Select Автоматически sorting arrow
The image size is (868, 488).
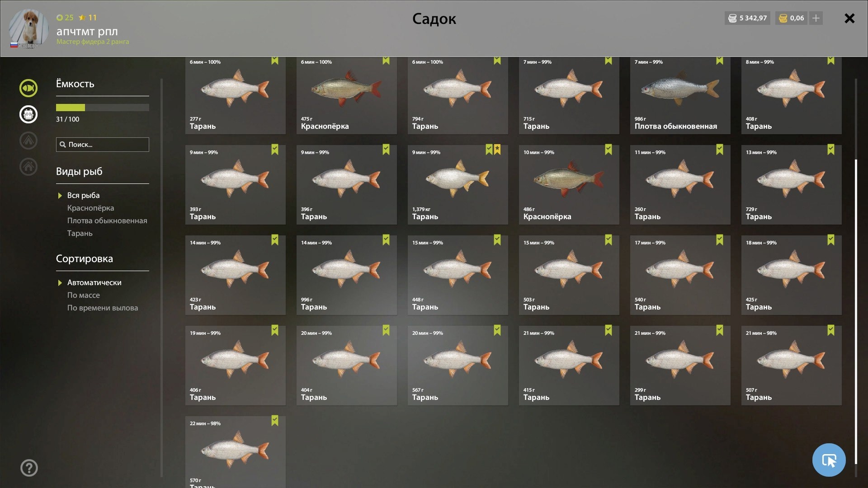tap(60, 283)
